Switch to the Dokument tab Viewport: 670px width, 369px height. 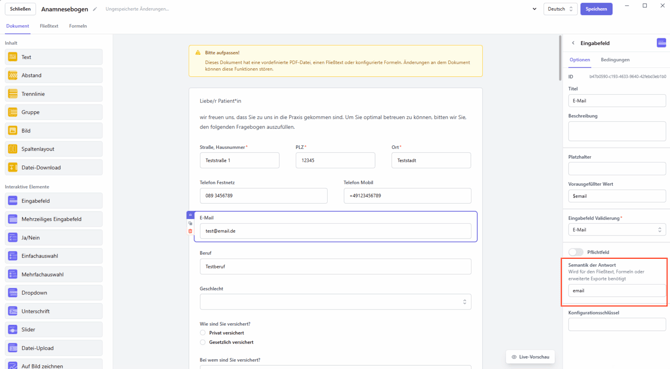click(18, 26)
